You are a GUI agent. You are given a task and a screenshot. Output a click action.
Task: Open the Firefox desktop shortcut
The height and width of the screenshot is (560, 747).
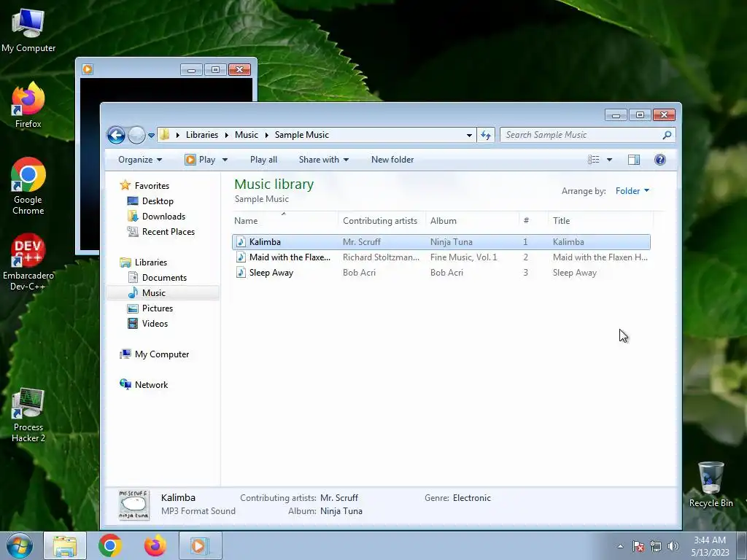[x=28, y=105]
